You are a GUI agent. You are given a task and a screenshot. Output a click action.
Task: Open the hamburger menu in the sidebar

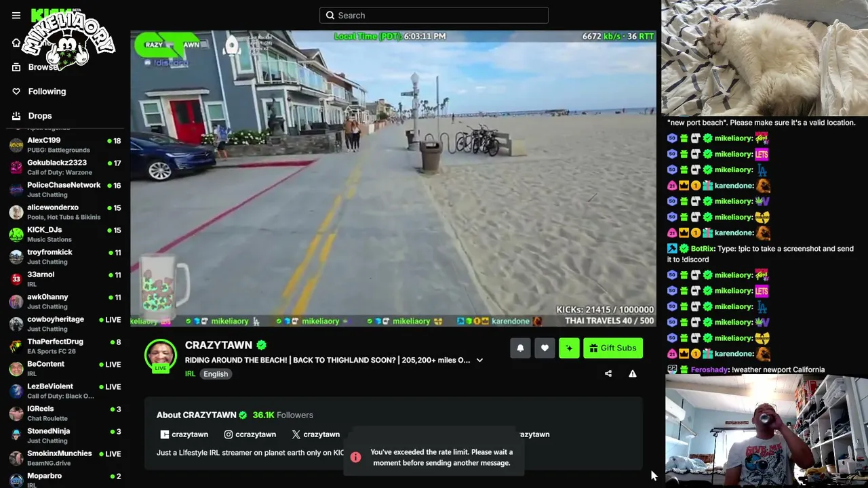point(16,15)
